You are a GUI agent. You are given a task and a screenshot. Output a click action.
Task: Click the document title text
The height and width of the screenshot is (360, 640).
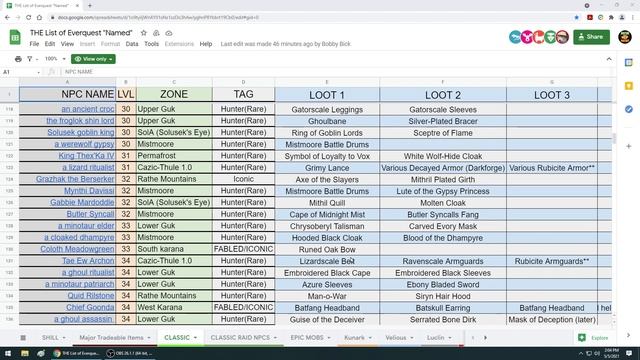coord(81,33)
